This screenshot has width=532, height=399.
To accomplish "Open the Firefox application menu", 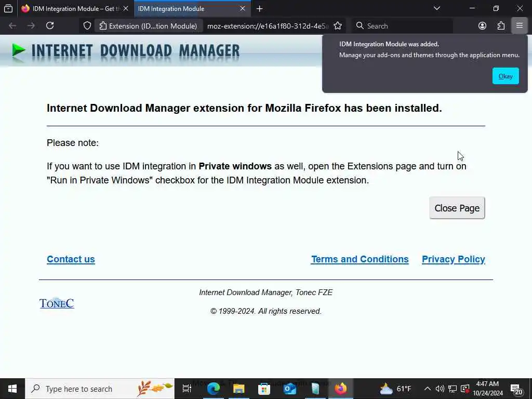I will click(x=520, y=26).
